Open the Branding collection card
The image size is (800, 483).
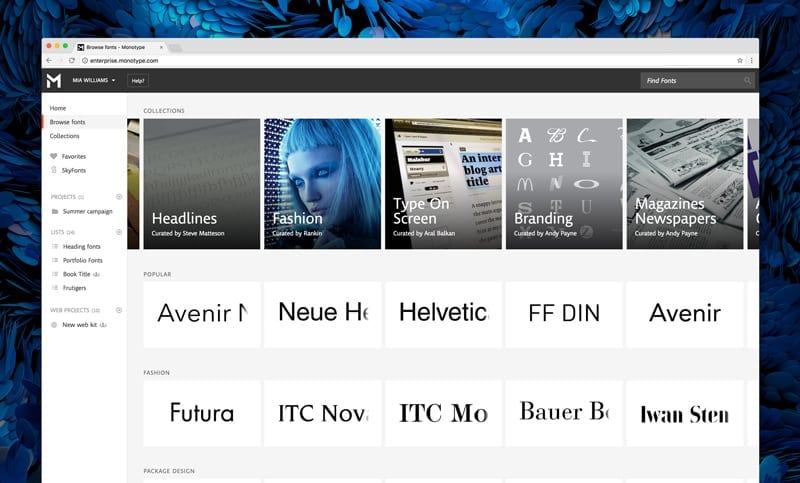(x=564, y=184)
